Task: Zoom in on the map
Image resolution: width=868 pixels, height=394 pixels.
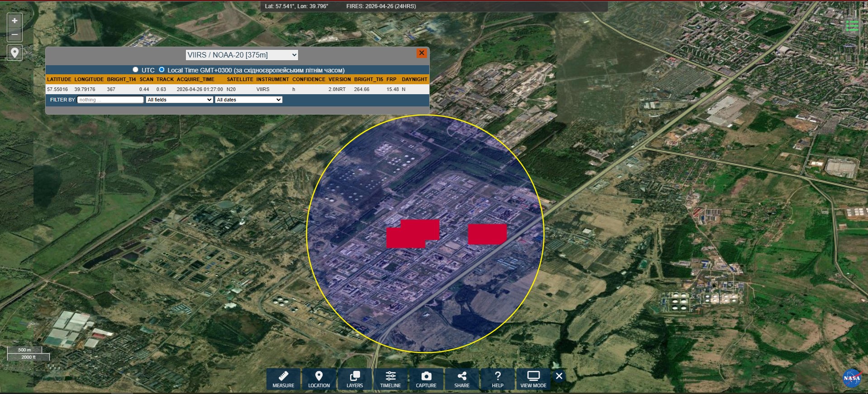Action: point(14,21)
